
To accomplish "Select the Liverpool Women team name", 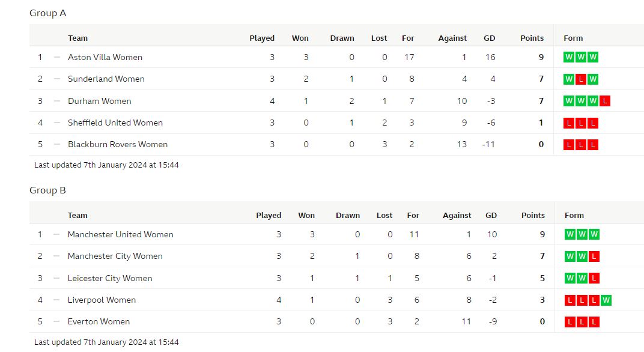I will (x=102, y=300).
